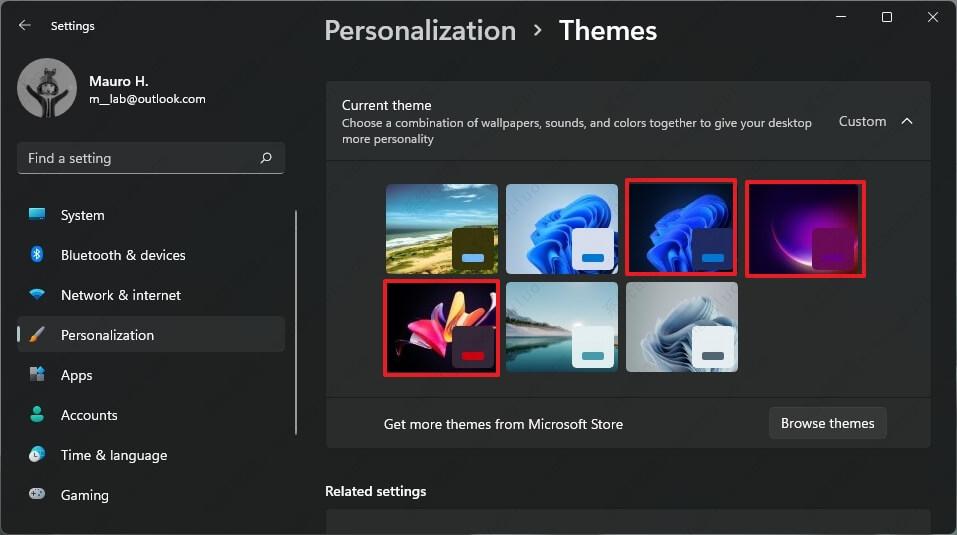Open the Mauro H. account profile picture
This screenshot has height=535, width=957.
point(47,88)
